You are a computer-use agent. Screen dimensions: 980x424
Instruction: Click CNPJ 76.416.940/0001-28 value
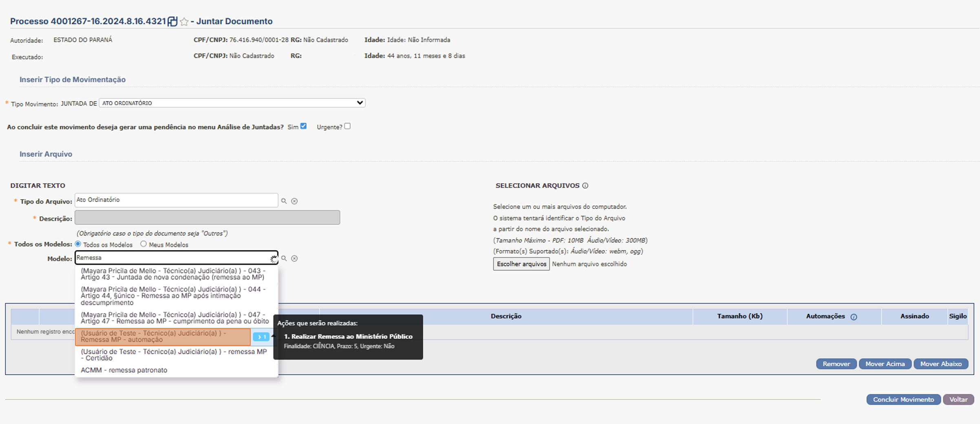[259, 40]
